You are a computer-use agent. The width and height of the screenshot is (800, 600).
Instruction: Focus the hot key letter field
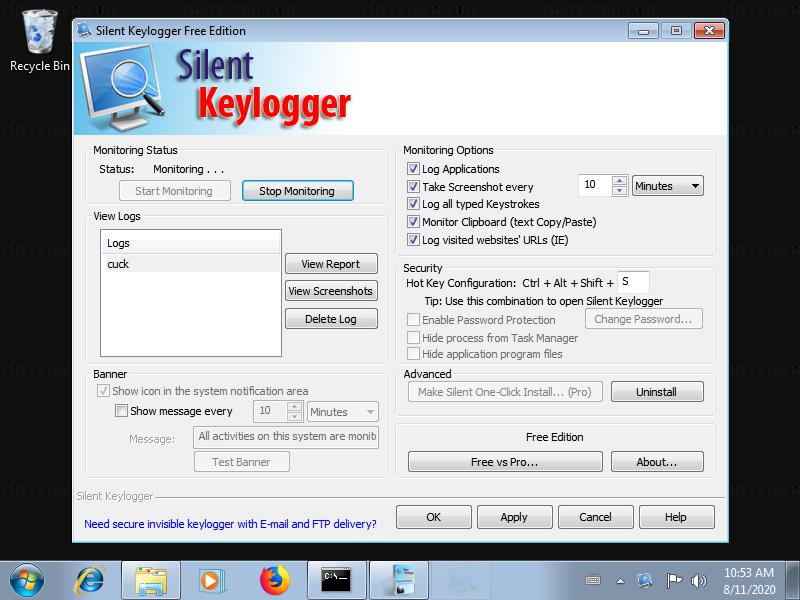click(633, 282)
